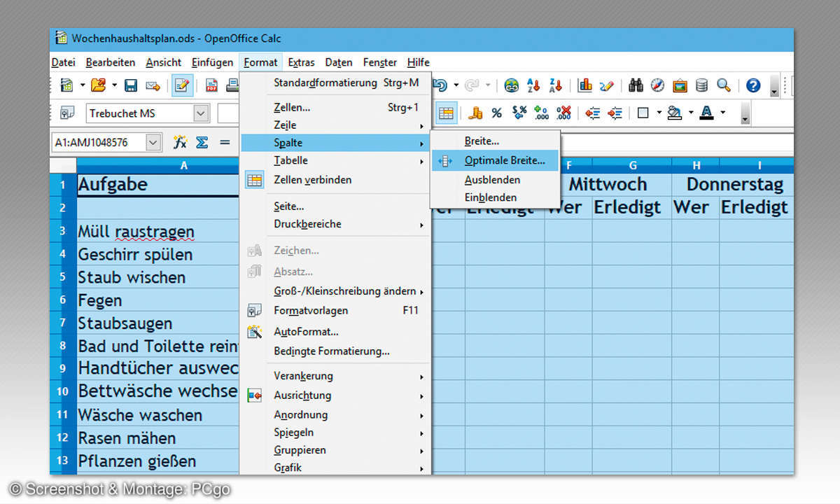Sort ascending A to Z icon
Image resolution: width=840 pixels, height=504 pixels.
(534, 85)
